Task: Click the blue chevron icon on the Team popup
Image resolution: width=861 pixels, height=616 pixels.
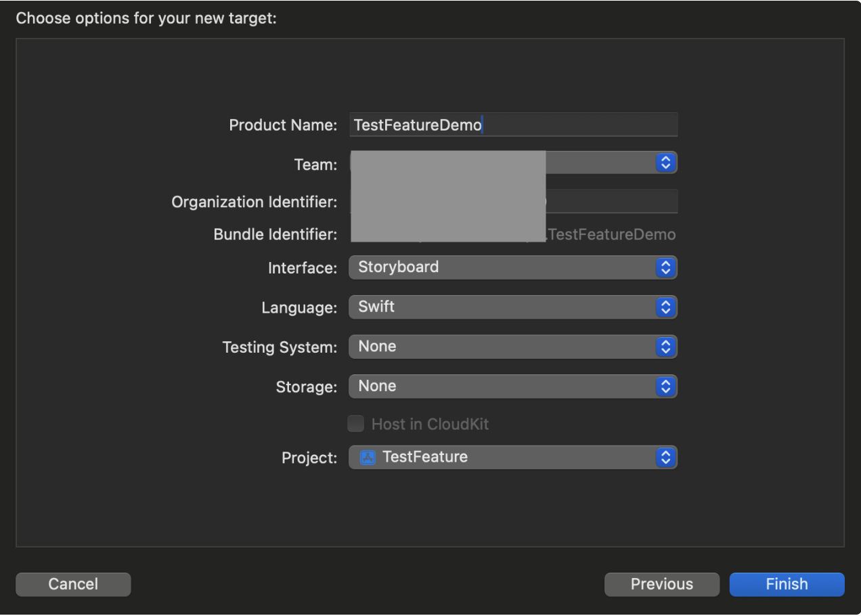Action: pyautogui.click(x=665, y=162)
